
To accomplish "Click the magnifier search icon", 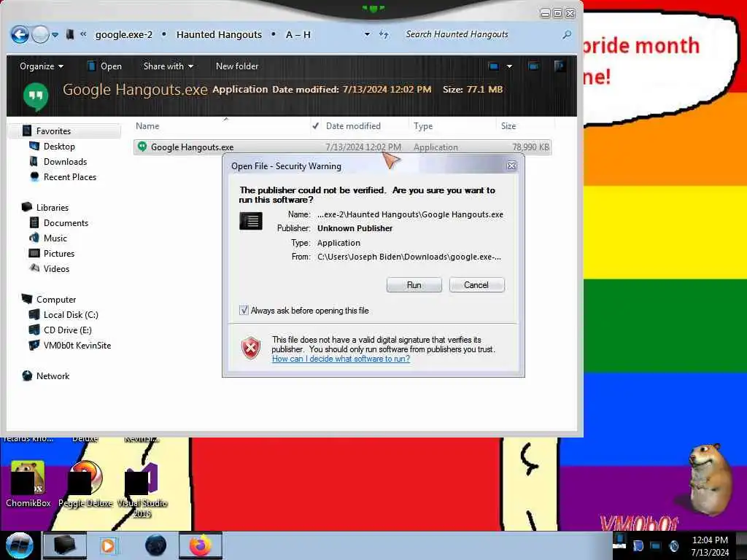I will 567,34.
